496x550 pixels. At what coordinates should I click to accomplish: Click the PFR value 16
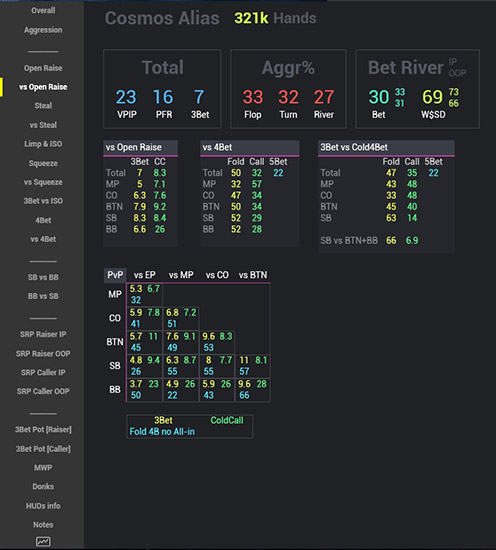(x=163, y=97)
